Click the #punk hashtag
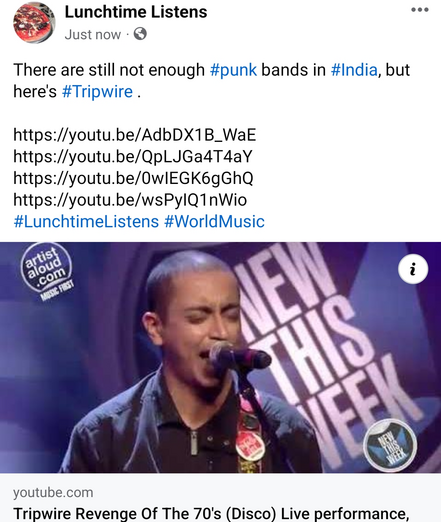 233,70
